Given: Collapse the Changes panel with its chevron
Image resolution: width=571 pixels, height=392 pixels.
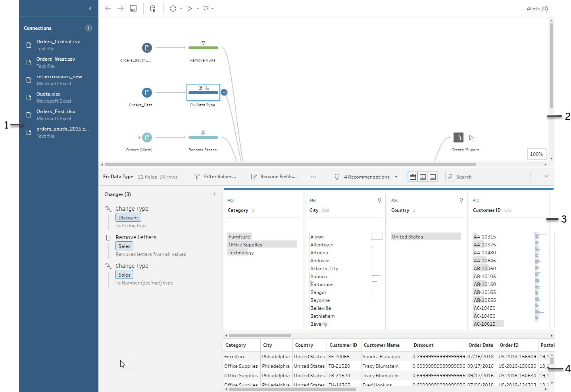Looking at the screenshot, I should point(215,194).
